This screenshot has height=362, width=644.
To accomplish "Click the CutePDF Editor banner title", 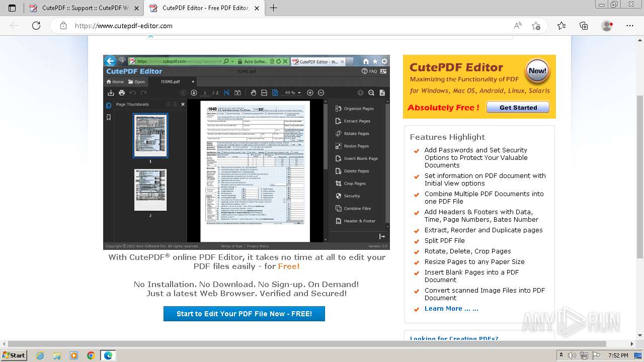I will click(x=456, y=67).
